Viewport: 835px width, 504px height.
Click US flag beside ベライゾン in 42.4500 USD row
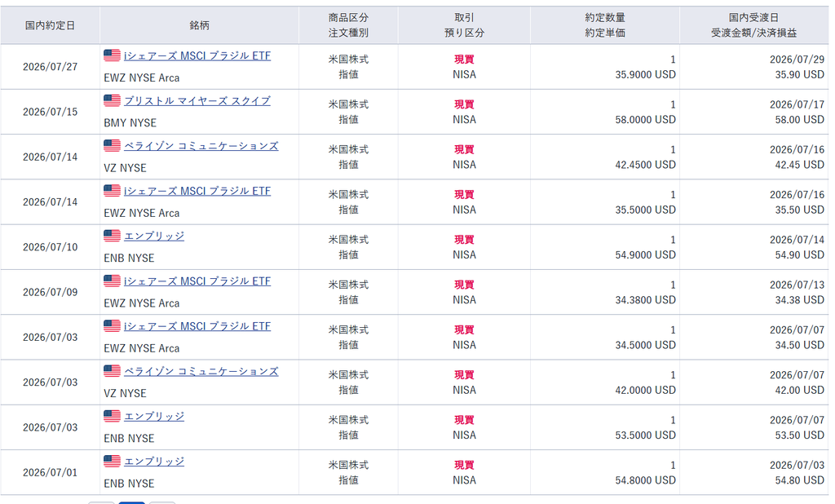click(112, 145)
